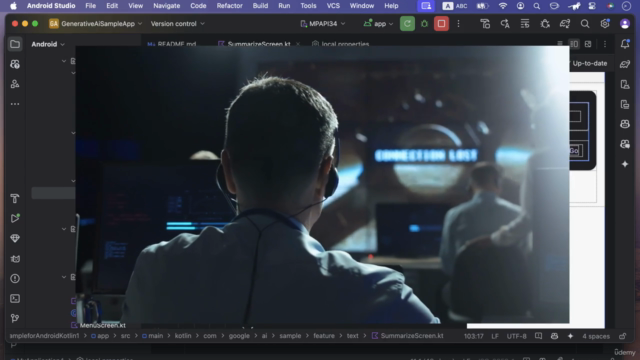This screenshot has height=360, width=640.
Task: Expand the Android project view dropdown
Action: tap(48, 44)
